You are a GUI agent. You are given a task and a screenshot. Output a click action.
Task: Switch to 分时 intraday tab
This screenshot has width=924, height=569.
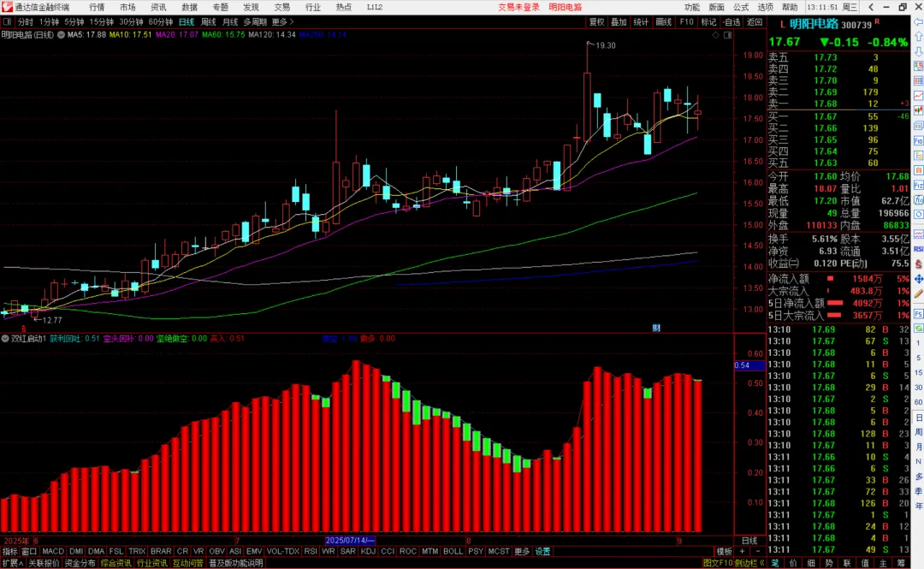pos(25,21)
